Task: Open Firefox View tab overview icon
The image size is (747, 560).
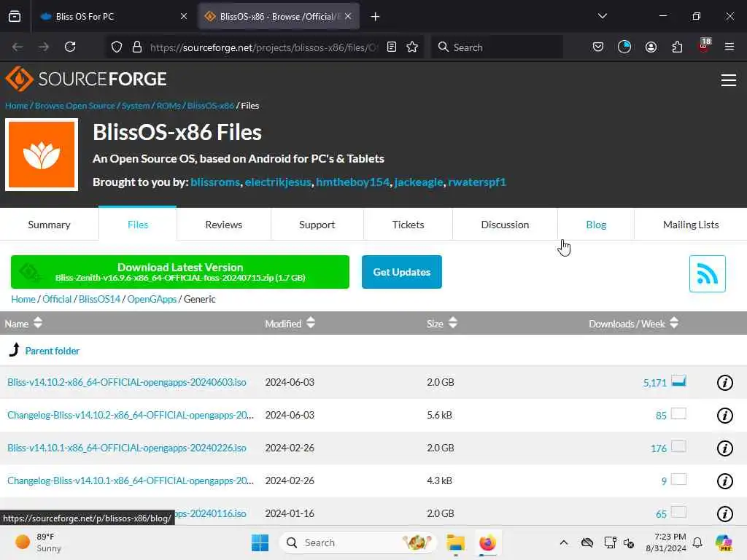Action: tap(15, 16)
